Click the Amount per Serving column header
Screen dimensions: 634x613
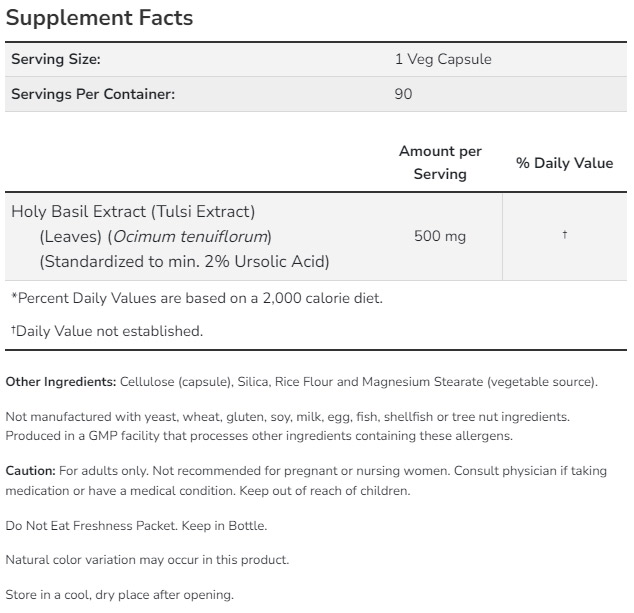(440, 162)
